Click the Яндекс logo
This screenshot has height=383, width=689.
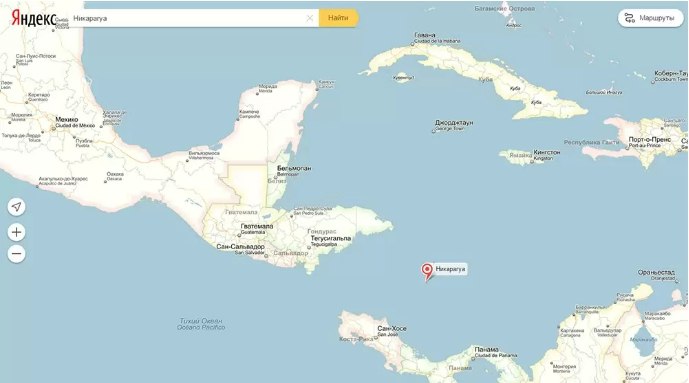[34, 18]
